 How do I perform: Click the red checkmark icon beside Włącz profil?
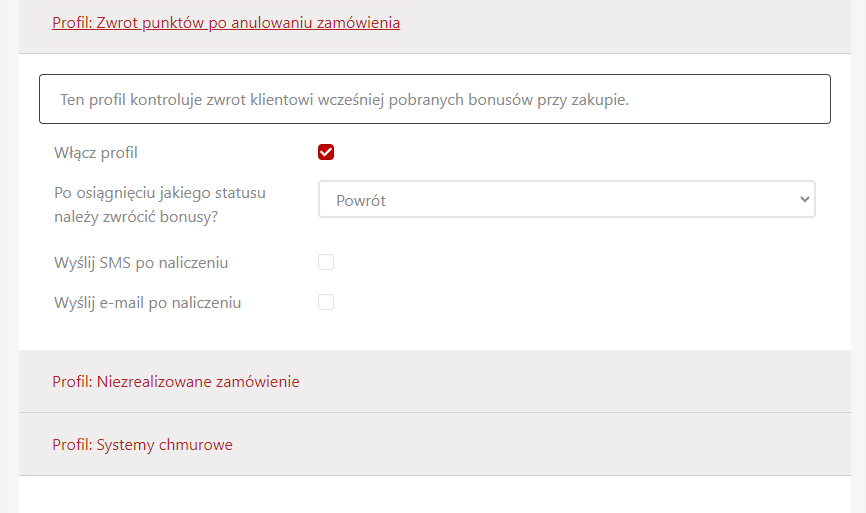326,152
